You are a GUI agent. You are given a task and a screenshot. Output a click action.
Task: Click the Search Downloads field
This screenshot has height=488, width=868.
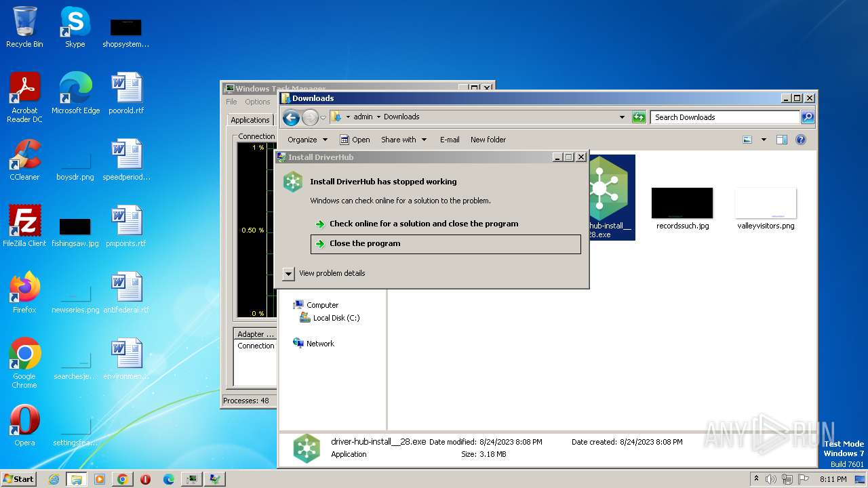coord(725,117)
